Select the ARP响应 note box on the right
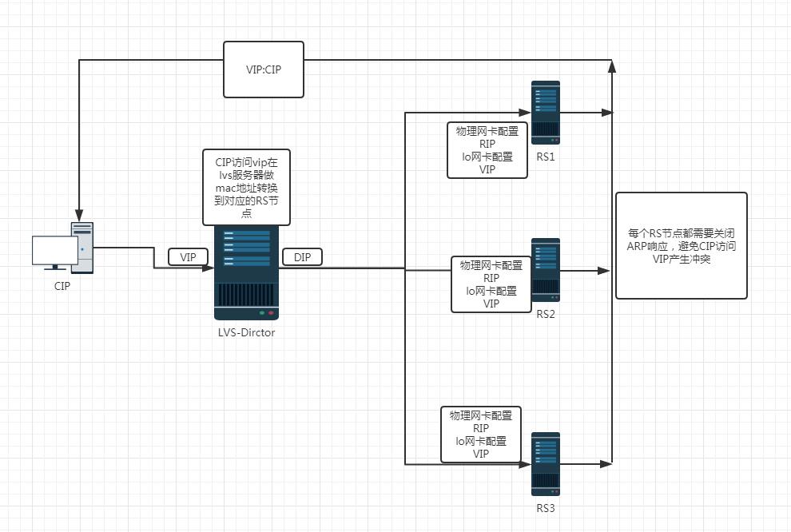The image size is (791, 532). pos(681,246)
